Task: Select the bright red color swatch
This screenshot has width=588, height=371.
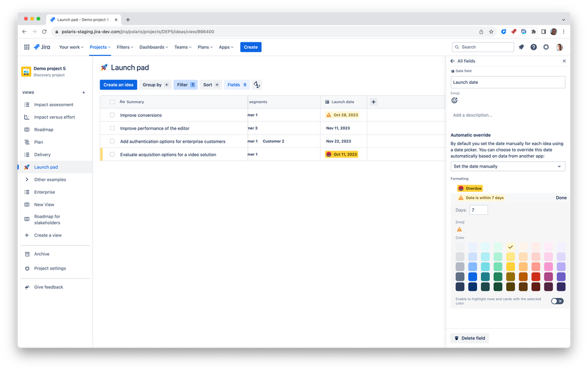Action: pyautogui.click(x=536, y=277)
